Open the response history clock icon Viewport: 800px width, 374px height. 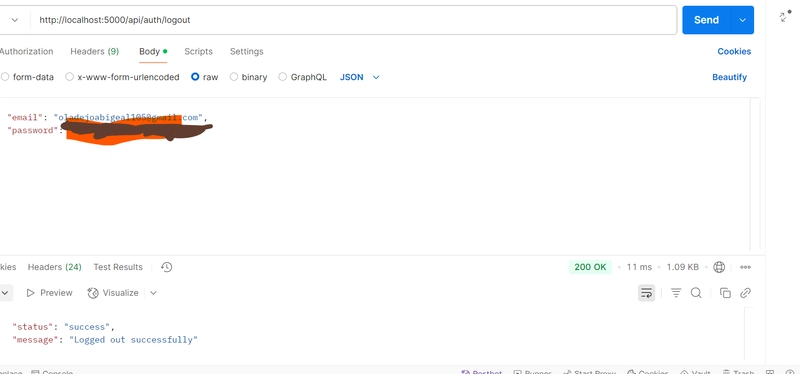[166, 267]
